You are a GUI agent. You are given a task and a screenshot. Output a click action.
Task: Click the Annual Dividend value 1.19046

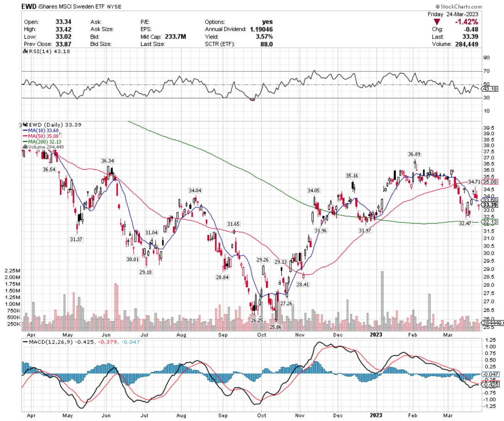(x=261, y=29)
